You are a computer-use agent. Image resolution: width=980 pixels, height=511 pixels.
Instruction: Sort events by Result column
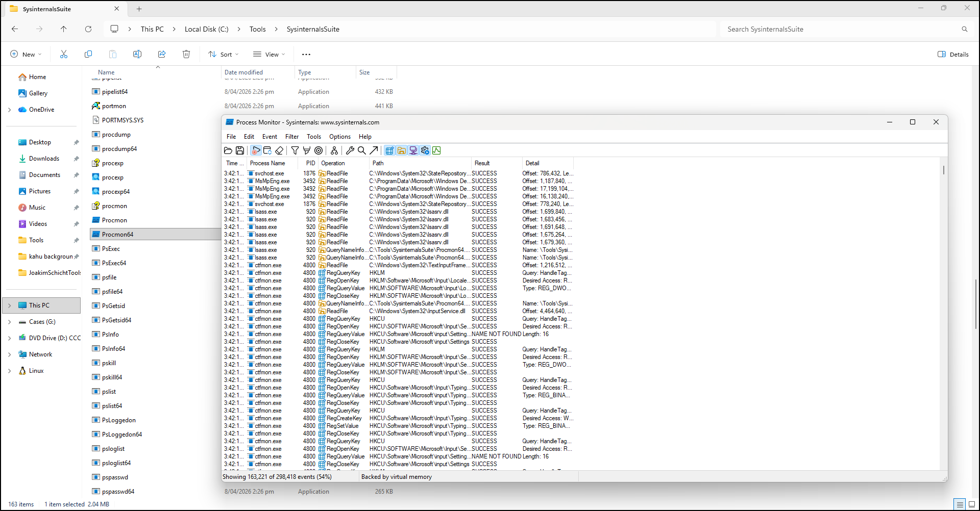point(497,163)
